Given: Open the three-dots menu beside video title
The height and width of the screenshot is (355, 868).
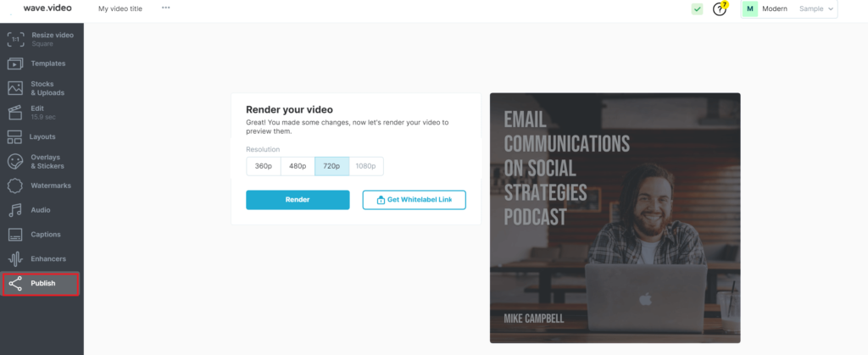Looking at the screenshot, I should (165, 8).
